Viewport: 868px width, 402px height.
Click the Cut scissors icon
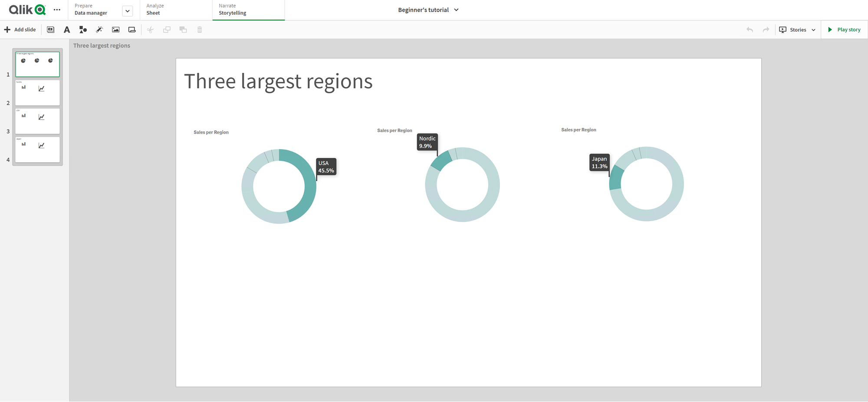(150, 29)
